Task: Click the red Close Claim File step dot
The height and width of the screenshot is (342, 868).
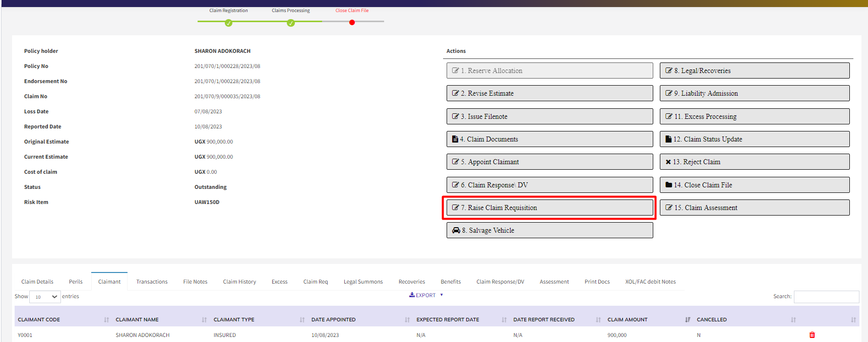Action: click(352, 22)
